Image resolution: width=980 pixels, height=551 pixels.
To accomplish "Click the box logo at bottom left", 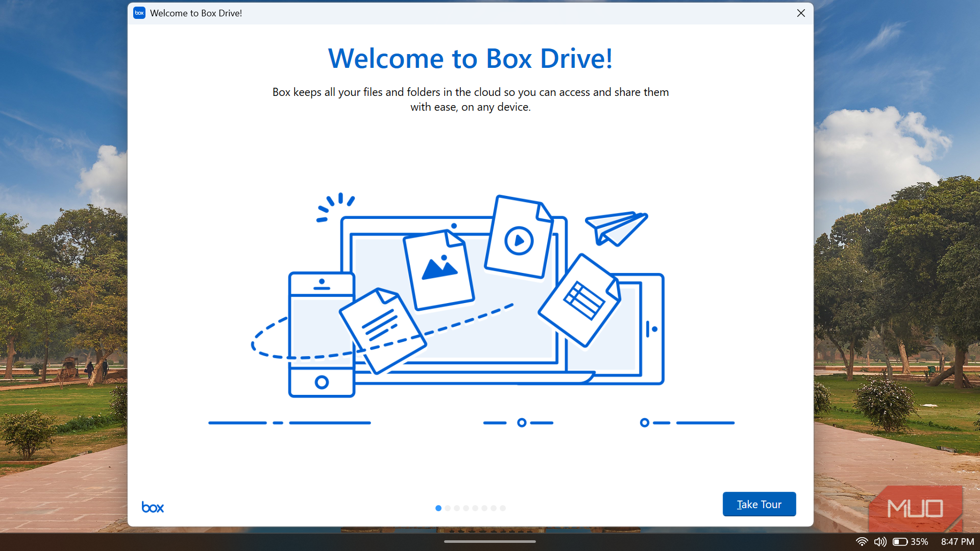I will [153, 507].
